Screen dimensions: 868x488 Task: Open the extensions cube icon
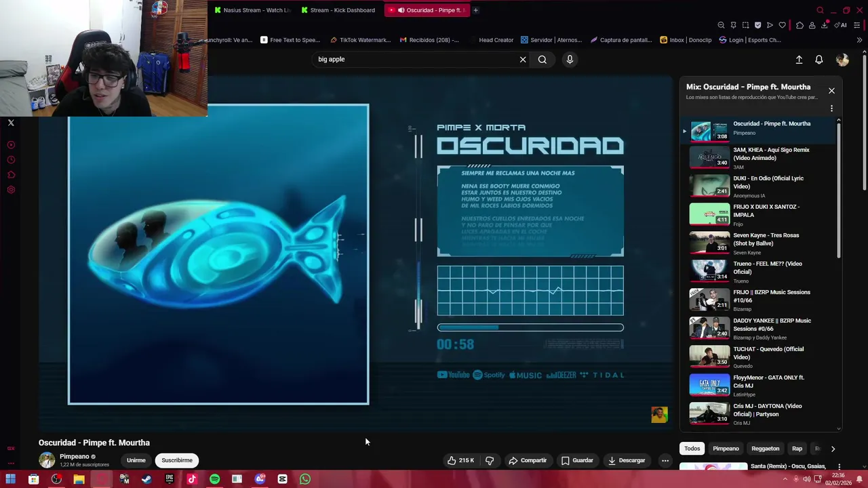click(x=800, y=25)
